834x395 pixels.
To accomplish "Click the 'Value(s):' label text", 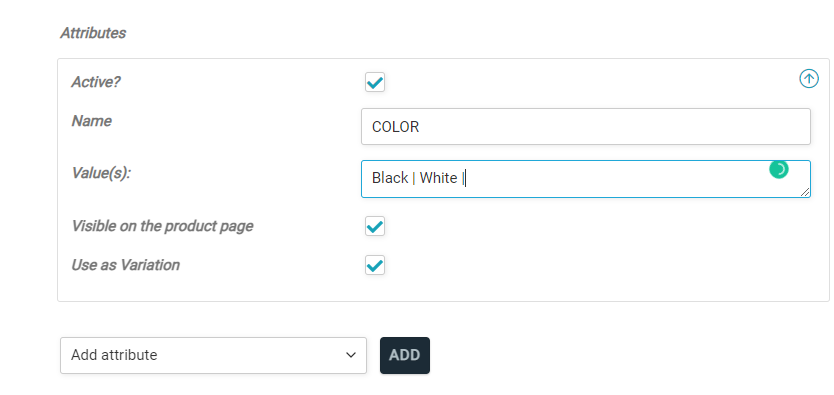I will pyautogui.click(x=101, y=173).
